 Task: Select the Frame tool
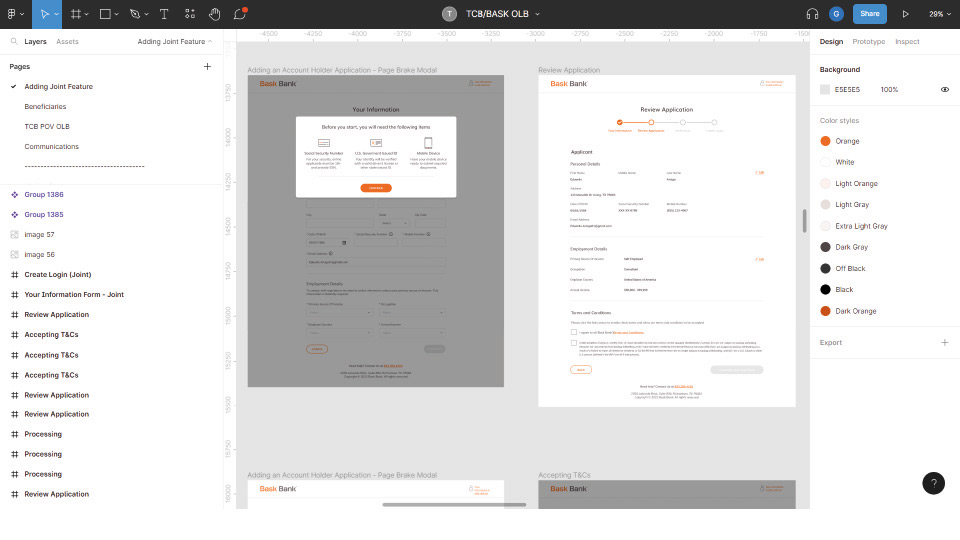(x=76, y=13)
